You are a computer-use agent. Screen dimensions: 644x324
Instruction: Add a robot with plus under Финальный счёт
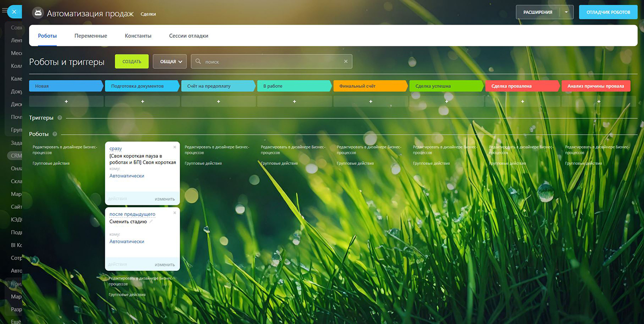pos(371,101)
